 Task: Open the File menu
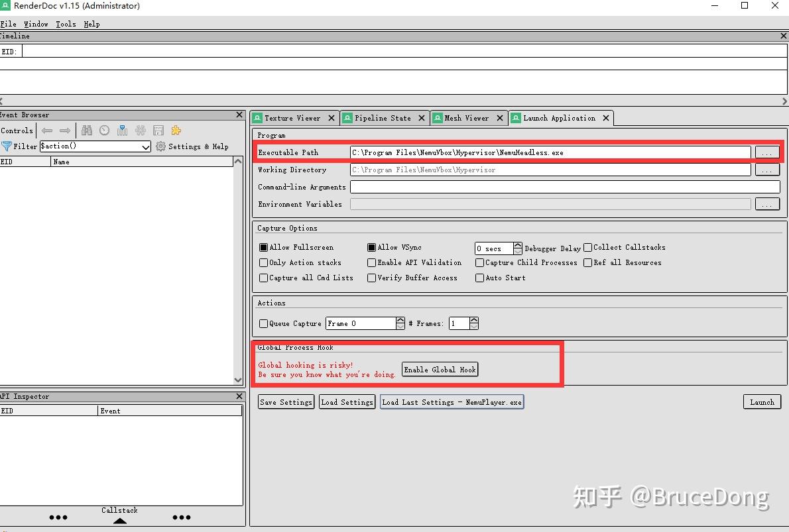(x=8, y=24)
